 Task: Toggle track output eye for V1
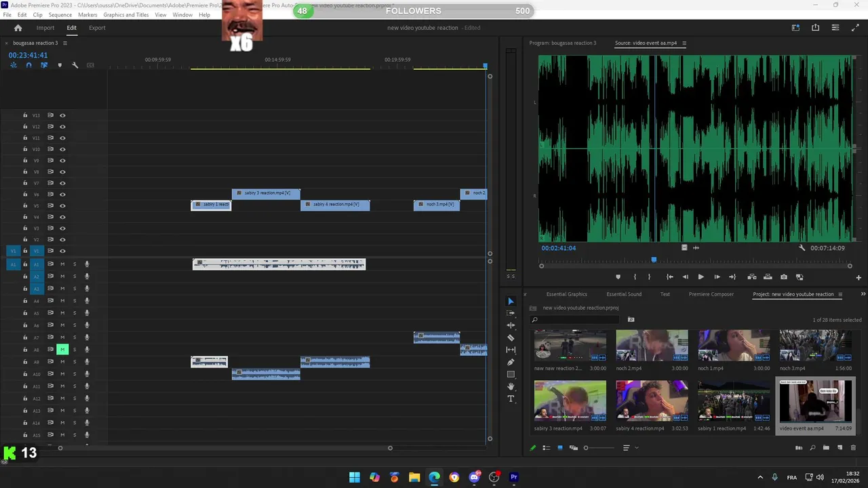62,251
